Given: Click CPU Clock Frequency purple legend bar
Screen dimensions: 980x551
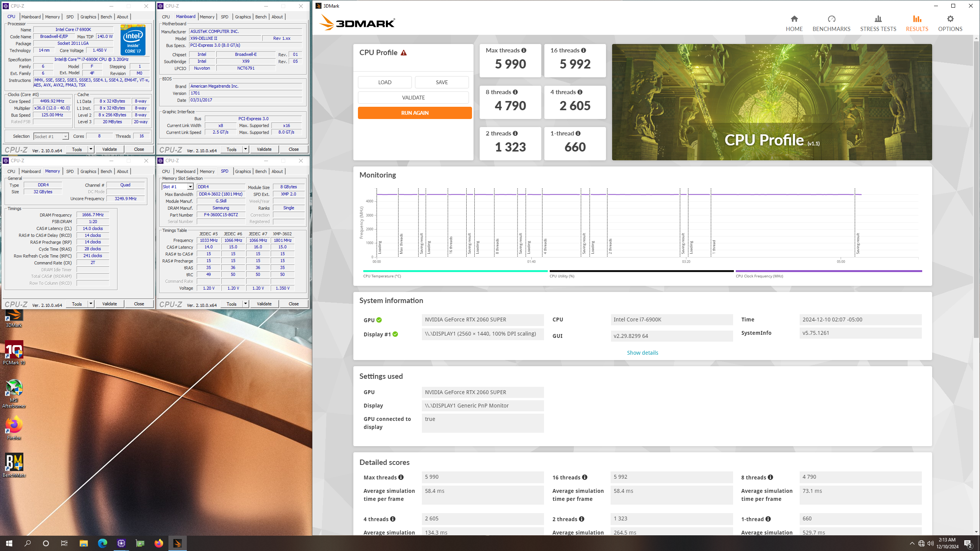Looking at the screenshot, I should click(829, 271).
